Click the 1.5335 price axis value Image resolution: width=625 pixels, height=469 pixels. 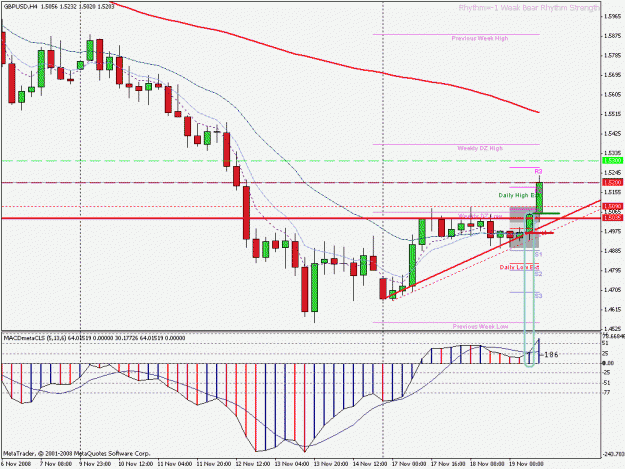tap(613, 153)
